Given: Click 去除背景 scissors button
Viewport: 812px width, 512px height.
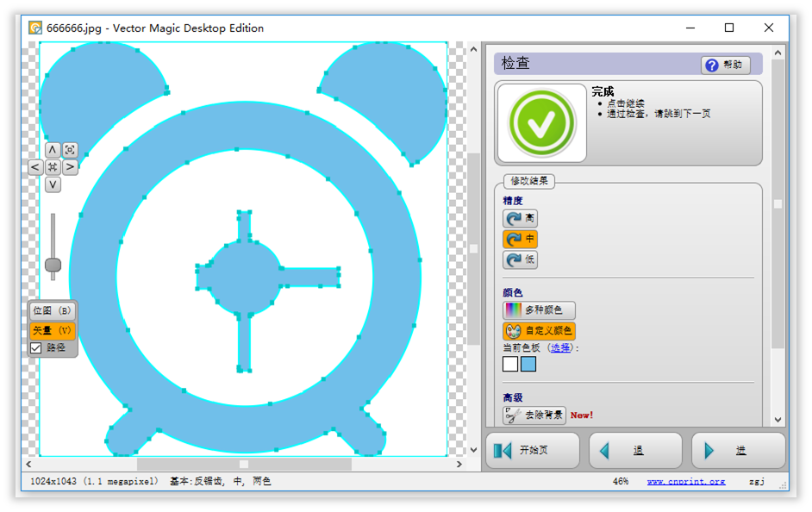Looking at the screenshot, I should 534,415.
